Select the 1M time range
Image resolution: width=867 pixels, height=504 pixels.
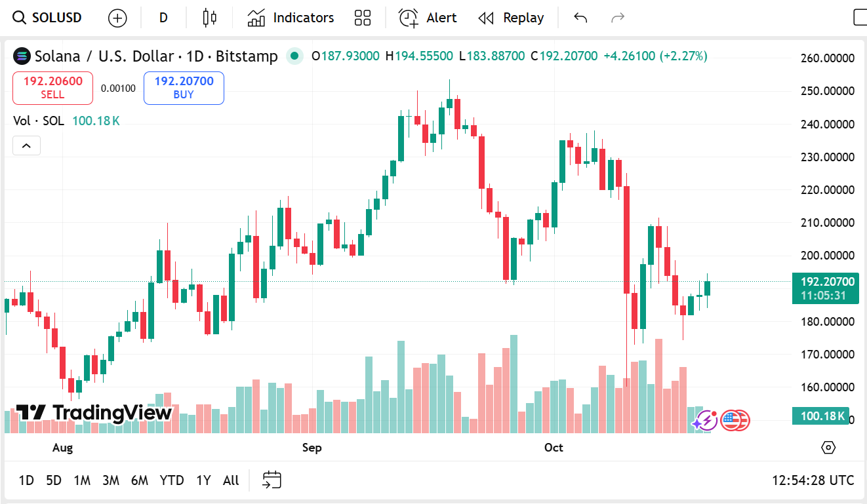(82, 480)
